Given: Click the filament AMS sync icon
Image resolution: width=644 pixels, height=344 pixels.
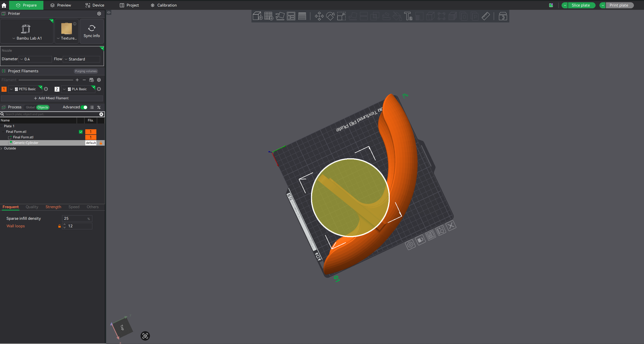Looking at the screenshot, I should (92, 80).
